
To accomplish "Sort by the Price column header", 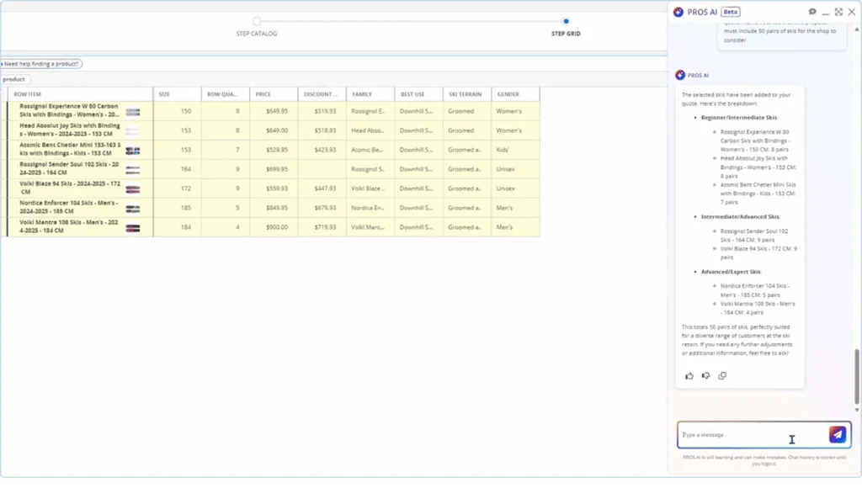I will (274, 94).
